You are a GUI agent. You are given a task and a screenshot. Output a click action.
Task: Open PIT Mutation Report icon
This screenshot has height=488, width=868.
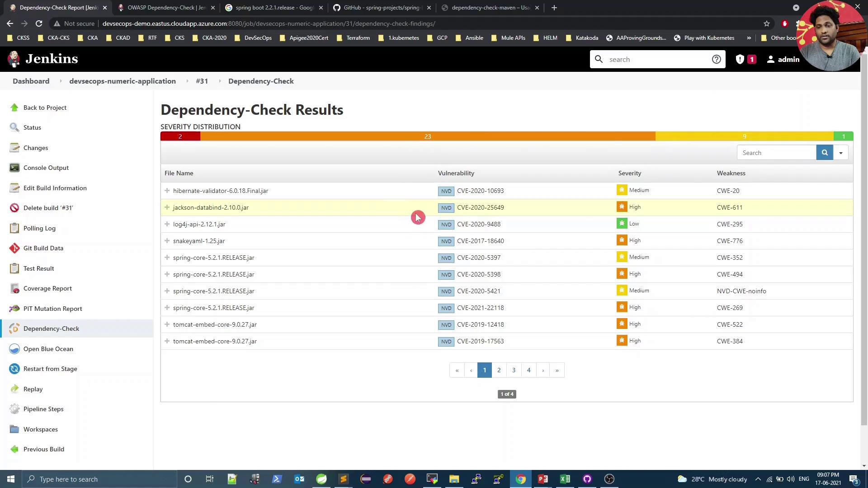(x=14, y=309)
